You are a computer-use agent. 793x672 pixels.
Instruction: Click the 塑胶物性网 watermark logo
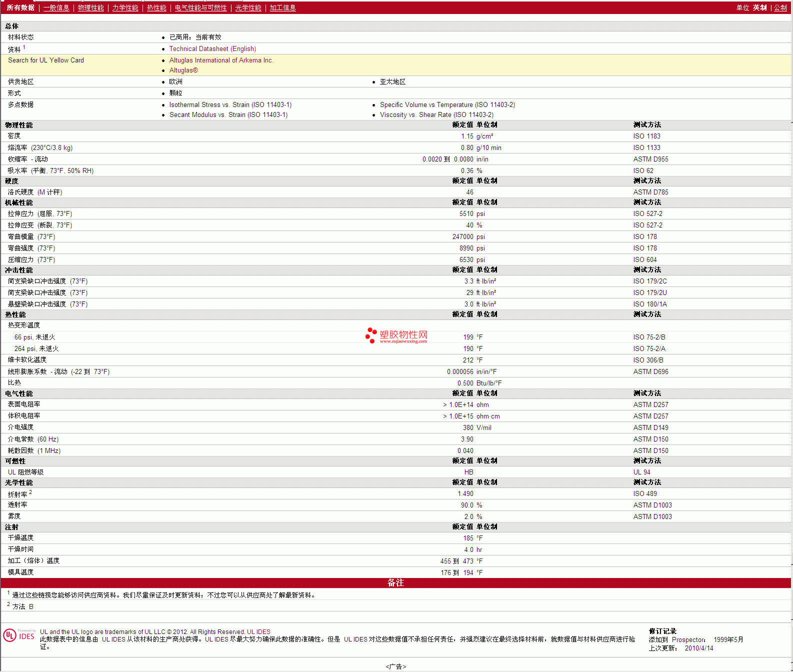(x=396, y=335)
